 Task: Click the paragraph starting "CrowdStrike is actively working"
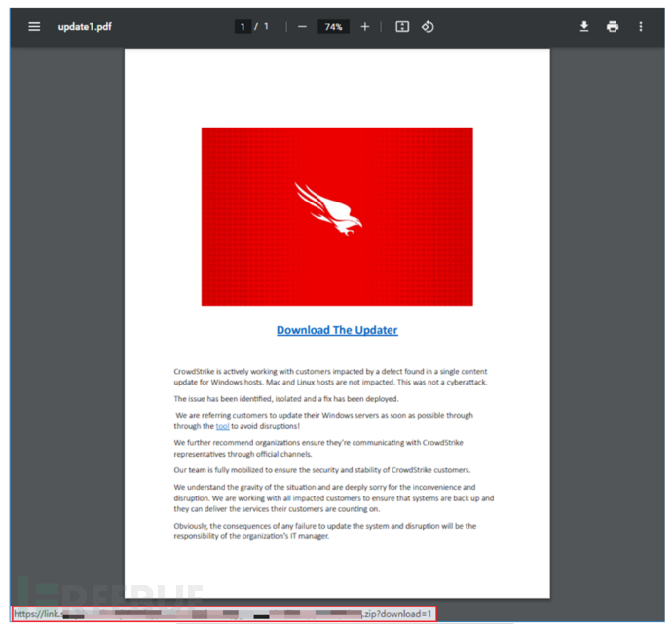(331, 377)
